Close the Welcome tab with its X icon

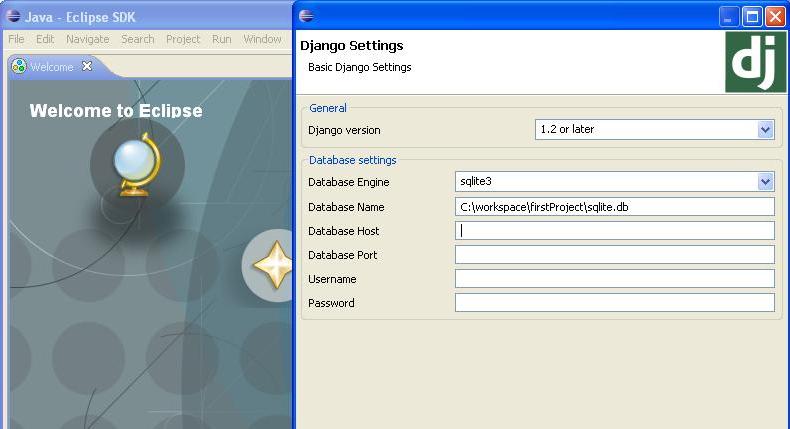point(87,66)
